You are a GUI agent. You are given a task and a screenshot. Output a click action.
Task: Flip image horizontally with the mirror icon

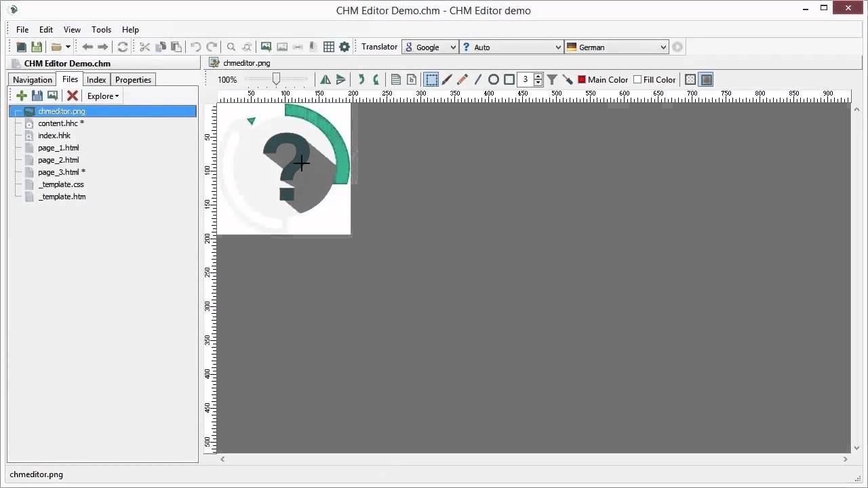[325, 79]
